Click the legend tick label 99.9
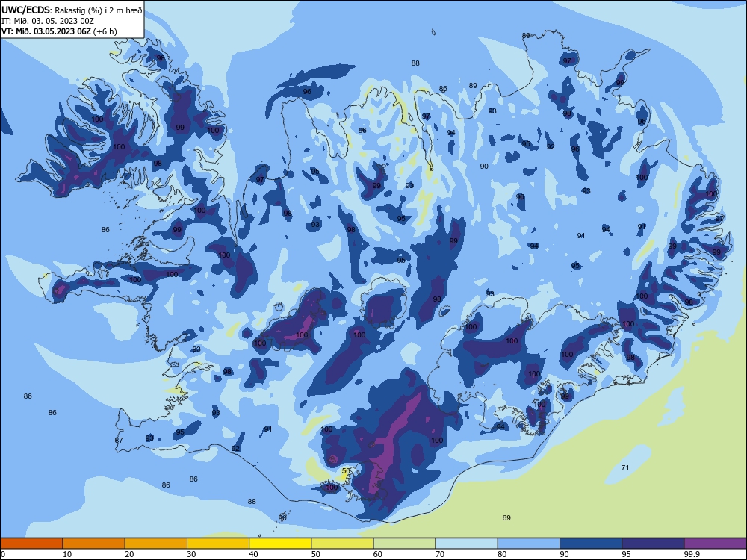 pos(692,554)
